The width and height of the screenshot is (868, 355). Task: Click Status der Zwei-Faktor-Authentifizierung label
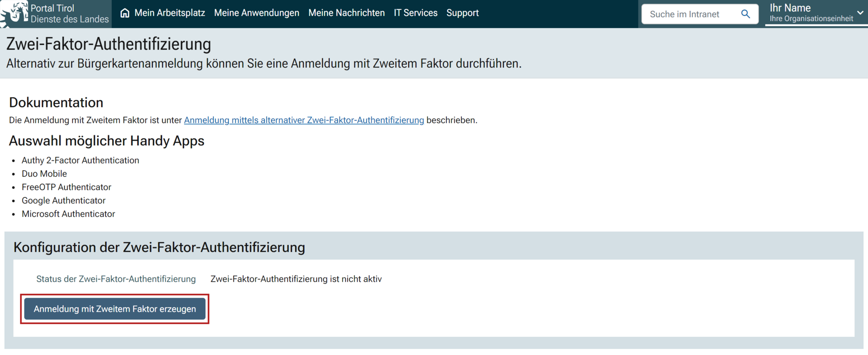coord(116,279)
